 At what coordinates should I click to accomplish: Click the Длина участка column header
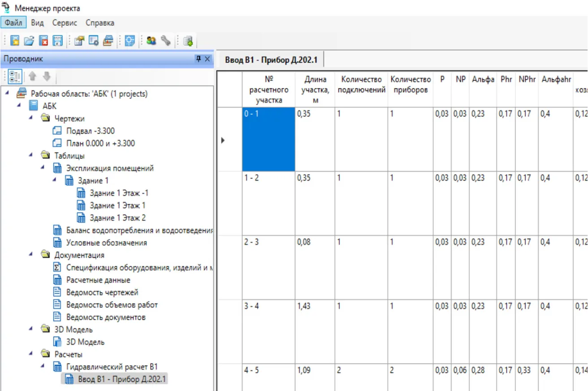click(315, 90)
